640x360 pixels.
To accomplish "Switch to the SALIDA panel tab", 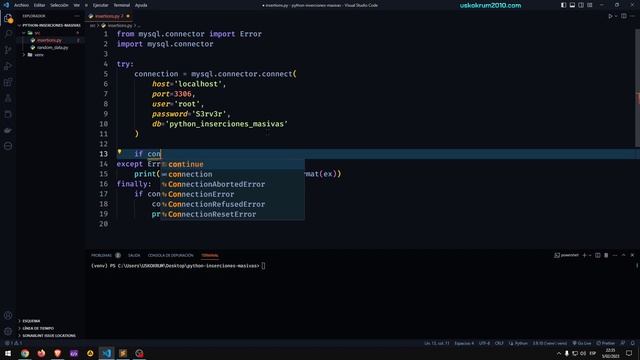I will [x=134, y=256].
